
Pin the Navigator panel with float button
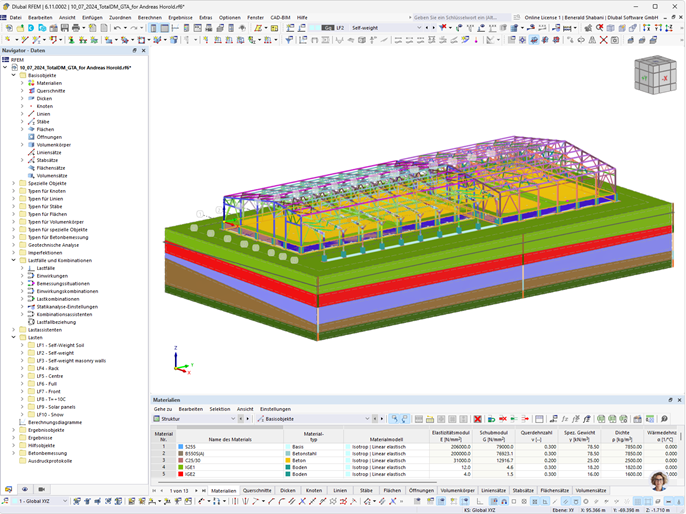tap(135, 50)
